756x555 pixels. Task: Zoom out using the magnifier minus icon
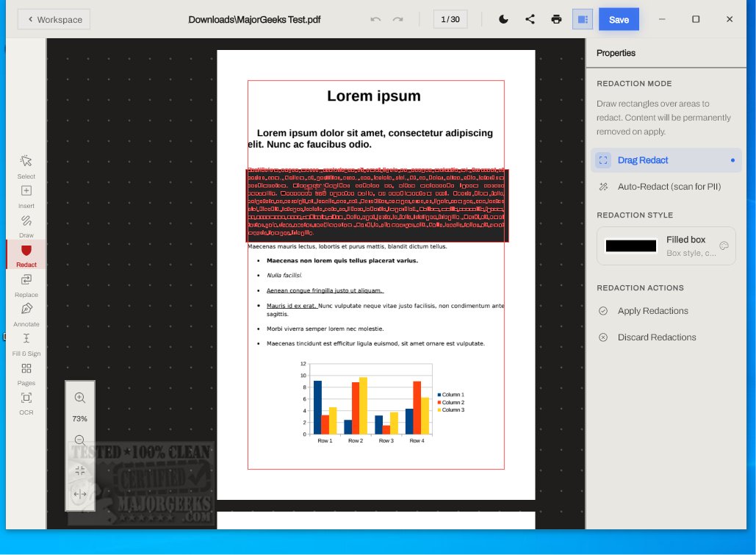80,440
